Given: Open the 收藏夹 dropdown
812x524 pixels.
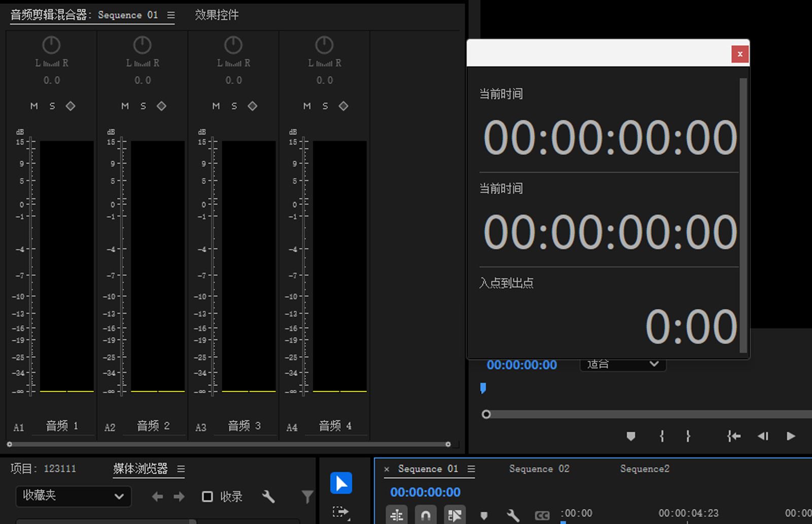Looking at the screenshot, I should click(x=74, y=496).
